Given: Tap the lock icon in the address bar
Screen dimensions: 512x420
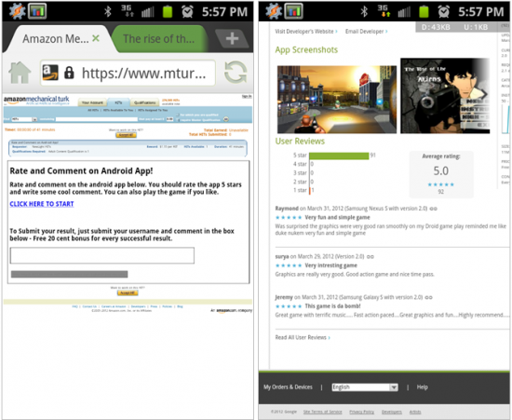Looking at the screenshot, I should coord(69,73).
